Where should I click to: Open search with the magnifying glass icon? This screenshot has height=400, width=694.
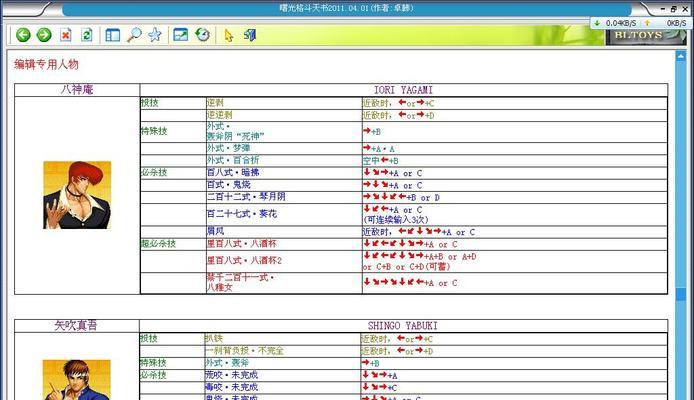[x=134, y=35]
